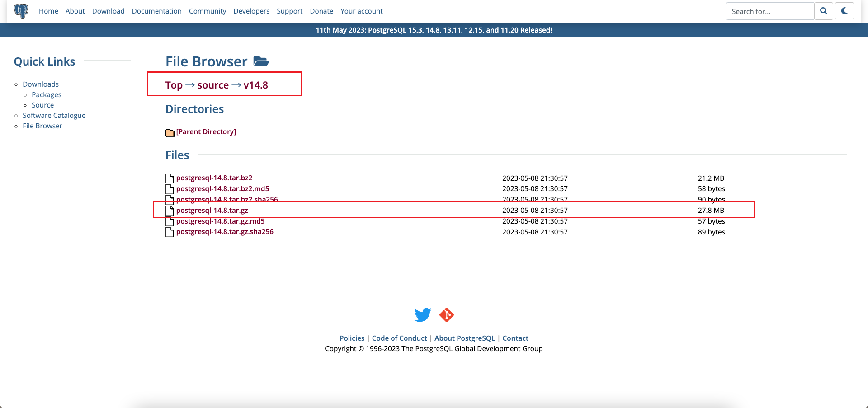Open the Support menu item
Image resolution: width=868 pixels, height=408 pixels.
(290, 11)
